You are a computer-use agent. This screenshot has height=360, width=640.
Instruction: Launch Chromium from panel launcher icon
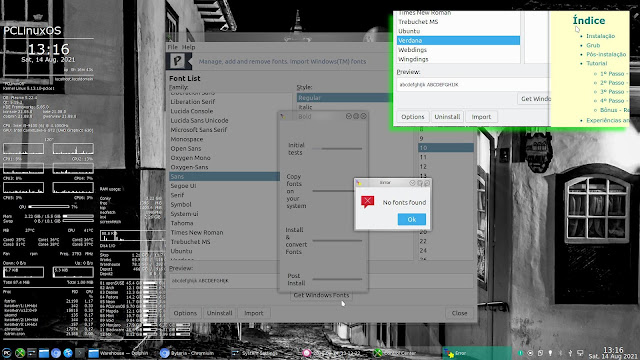[56, 353]
